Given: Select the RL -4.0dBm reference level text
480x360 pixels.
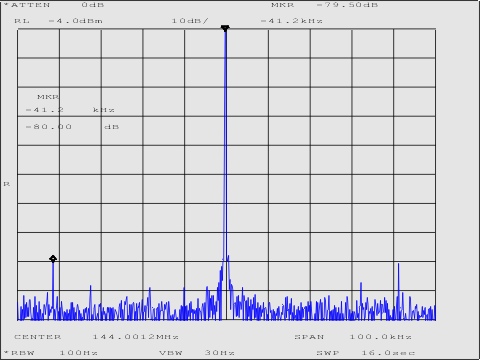Looking at the screenshot, I should tap(58, 21).
